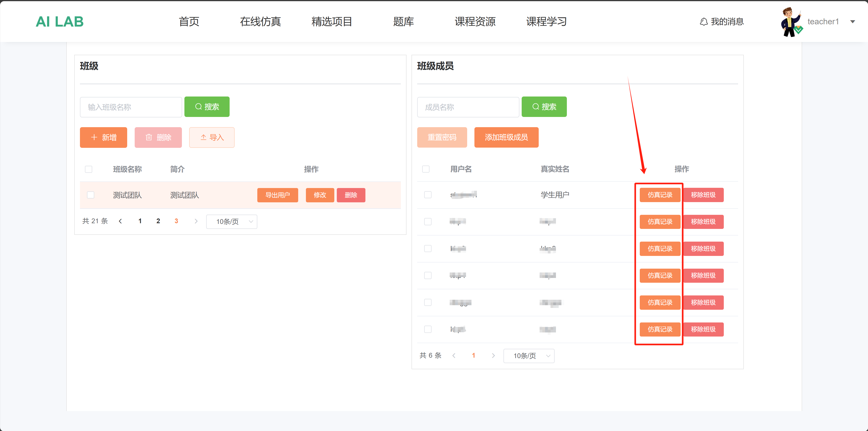Go to page 2 of the class list

(x=158, y=221)
